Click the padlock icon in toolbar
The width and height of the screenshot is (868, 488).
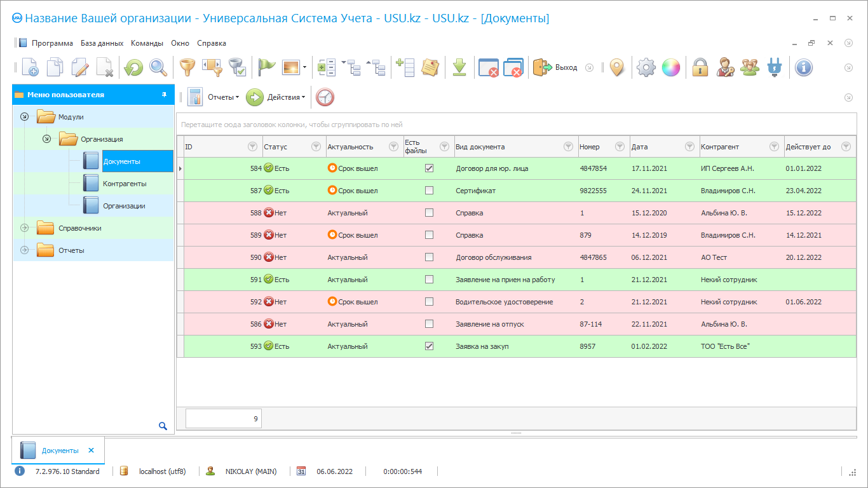pos(700,67)
